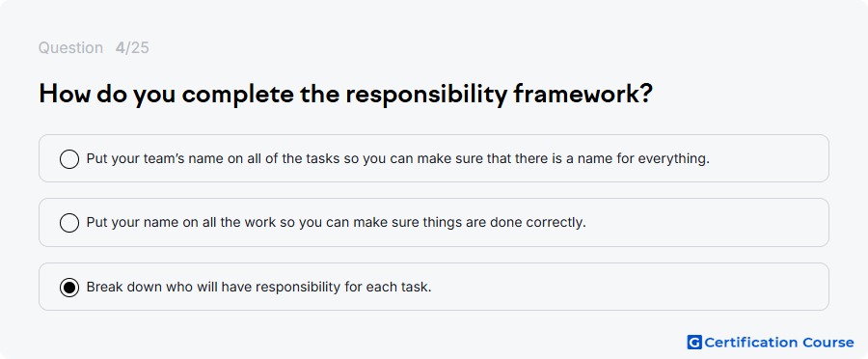The width and height of the screenshot is (868, 359).
Task: Click 'How do you' at heading start
Action: [x=106, y=95]
